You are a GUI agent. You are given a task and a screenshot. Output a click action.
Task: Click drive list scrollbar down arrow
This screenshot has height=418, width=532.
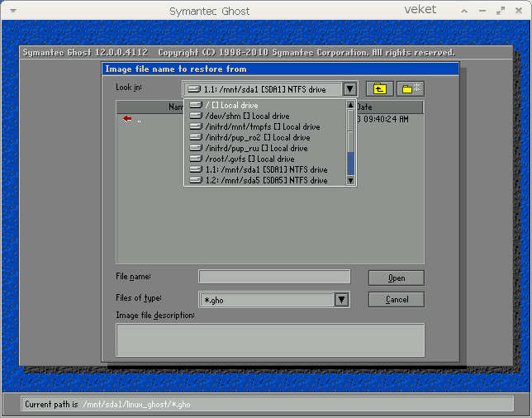point(350,180)
